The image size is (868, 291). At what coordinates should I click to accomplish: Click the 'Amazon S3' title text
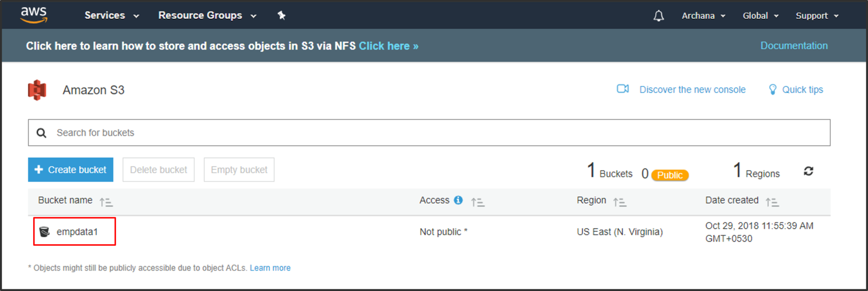[94, 90]
